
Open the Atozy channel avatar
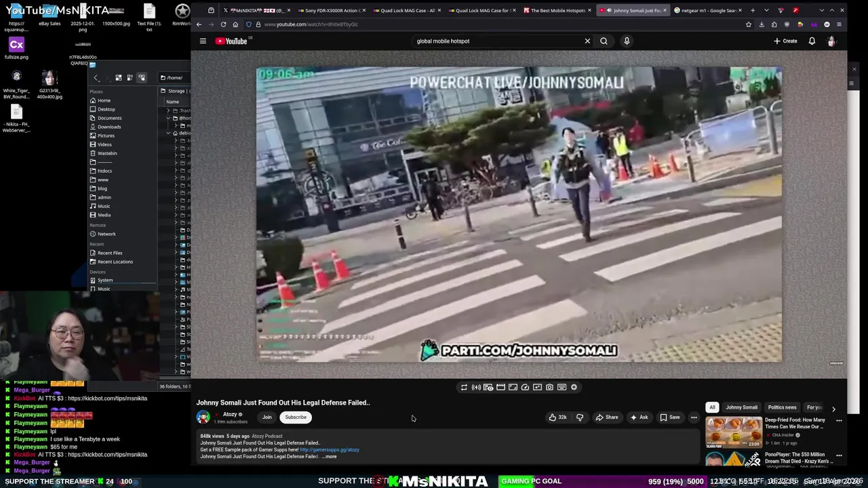pos(203,418)
